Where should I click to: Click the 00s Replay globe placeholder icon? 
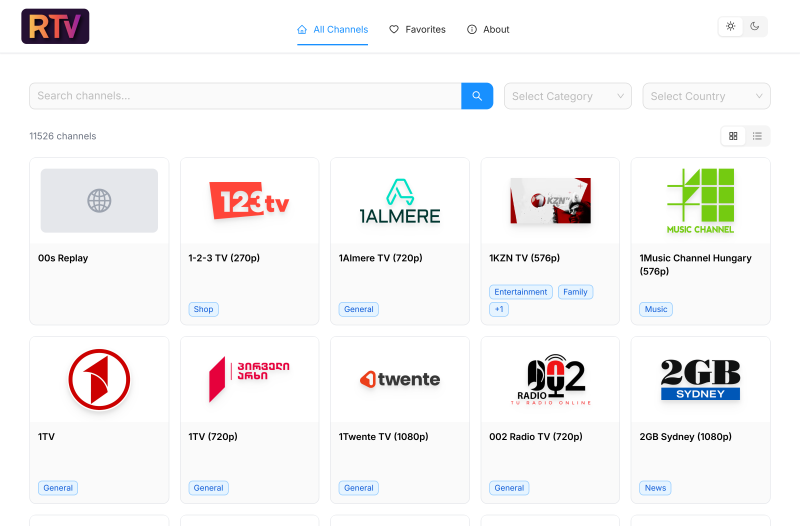point(99,201)
